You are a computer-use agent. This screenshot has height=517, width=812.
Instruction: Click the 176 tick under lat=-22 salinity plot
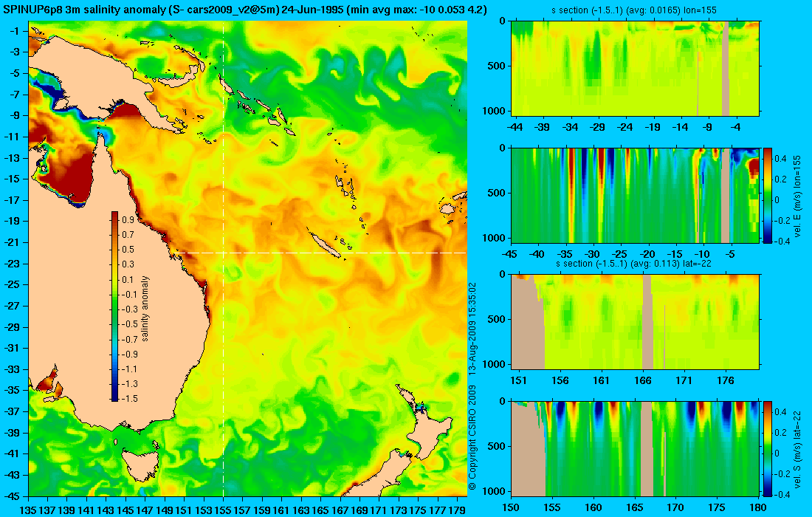(726, 381)
